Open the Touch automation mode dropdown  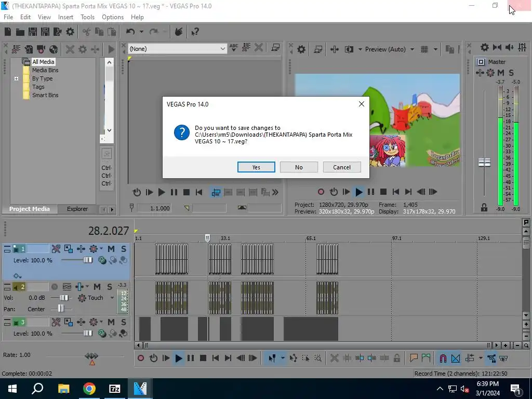(x=112, y=298)
